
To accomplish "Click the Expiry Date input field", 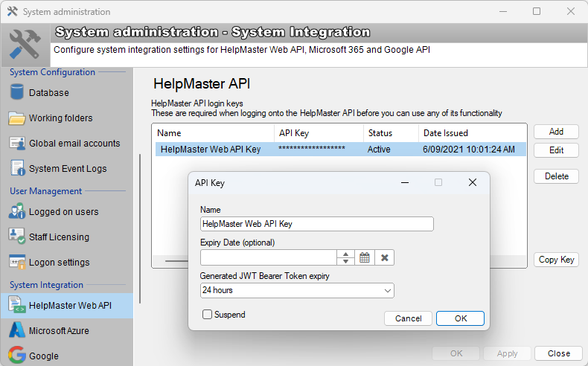I will coord(269,257).
